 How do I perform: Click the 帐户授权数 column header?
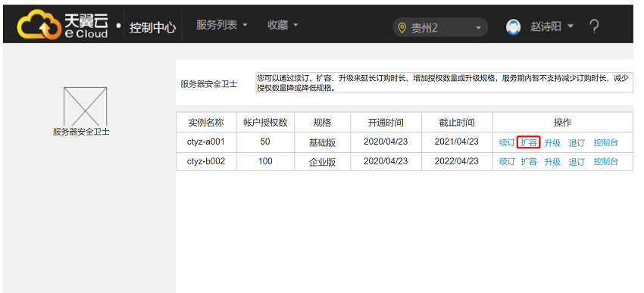265,123
